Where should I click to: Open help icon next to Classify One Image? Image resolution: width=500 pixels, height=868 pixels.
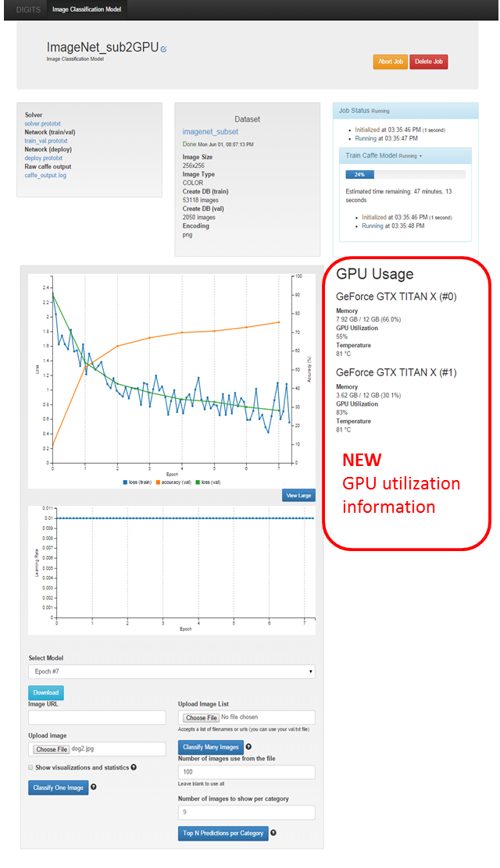[93, 787]
